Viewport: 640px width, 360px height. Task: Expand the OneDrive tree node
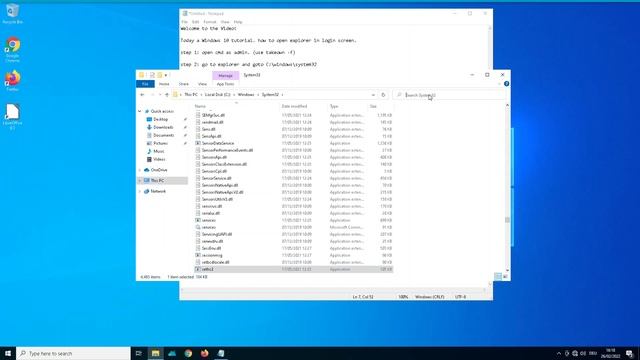coord(140,170)
